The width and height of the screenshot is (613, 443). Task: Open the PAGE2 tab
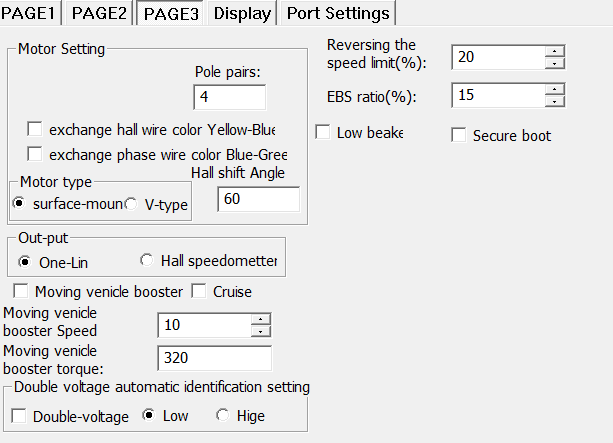pyautogui.click(x=99, y=13)
